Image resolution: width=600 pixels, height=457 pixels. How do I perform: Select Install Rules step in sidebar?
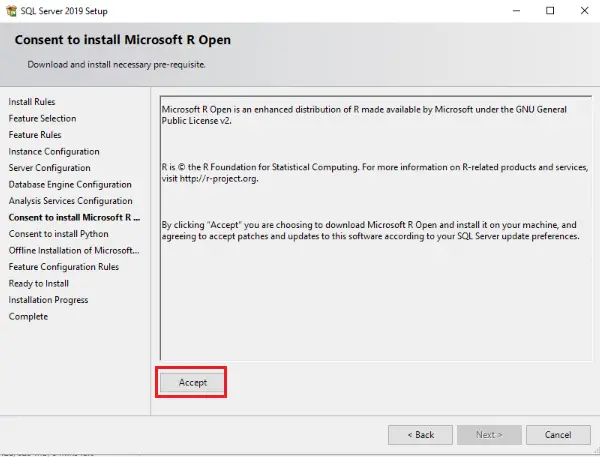[32, 102]
